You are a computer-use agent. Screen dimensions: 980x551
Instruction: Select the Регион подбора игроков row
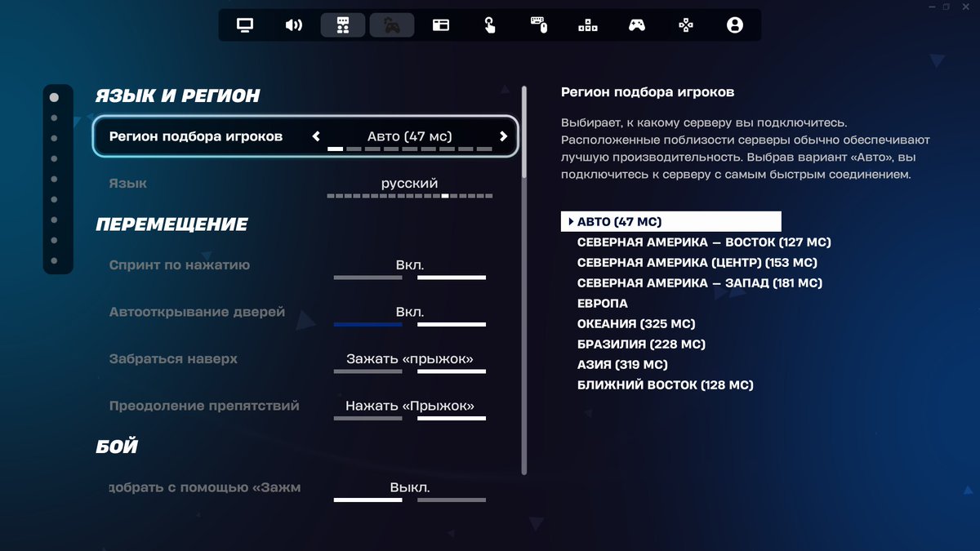[306, 136]
